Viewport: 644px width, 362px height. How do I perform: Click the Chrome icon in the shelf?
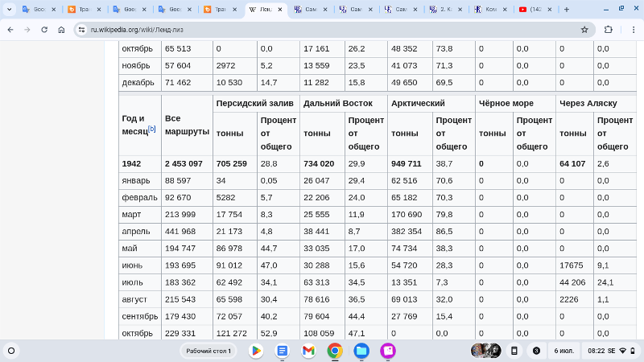coord(335,351)
